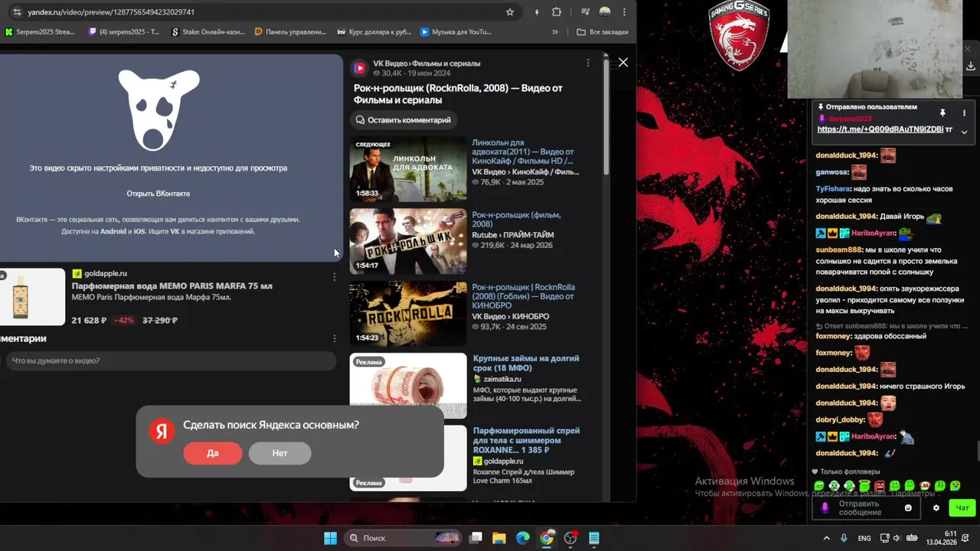Open Рок-н-рольщик (фильм, 2008) Rutube thumbnail
This screenshot has width=980, height=551.
click(408, 241)
